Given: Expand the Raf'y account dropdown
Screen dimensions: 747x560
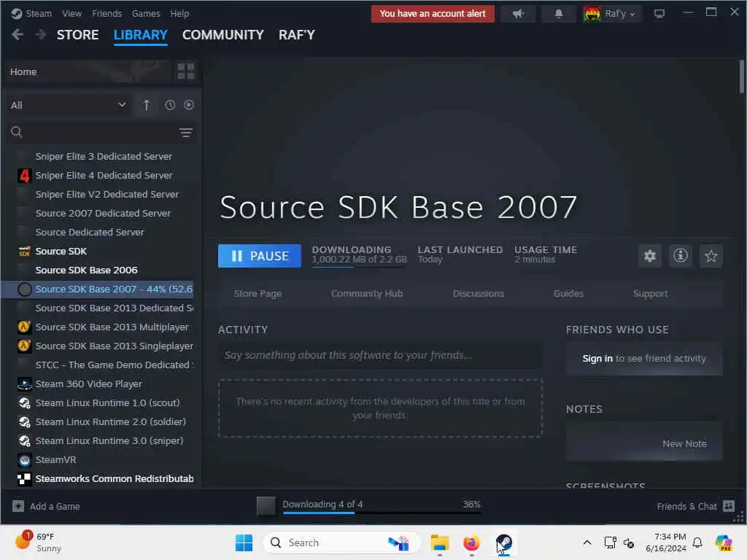Looking at the screenshot, I should click(613, 14).
